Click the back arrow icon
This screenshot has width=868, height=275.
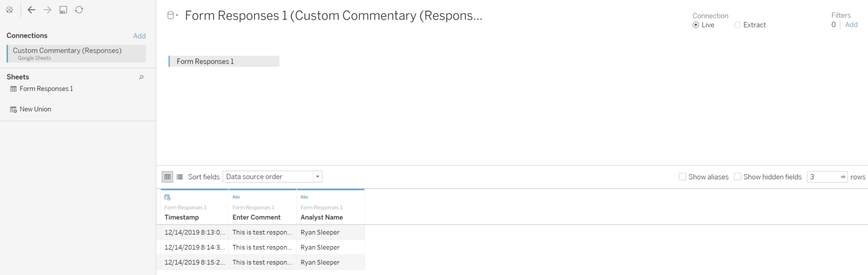click(31, 10)
